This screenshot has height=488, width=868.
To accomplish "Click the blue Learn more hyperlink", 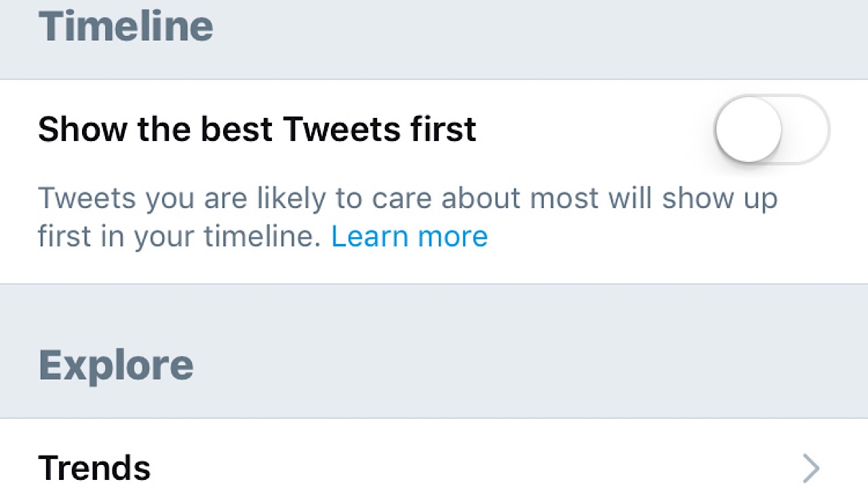I will pyautogui.click(x=409, y=236).
